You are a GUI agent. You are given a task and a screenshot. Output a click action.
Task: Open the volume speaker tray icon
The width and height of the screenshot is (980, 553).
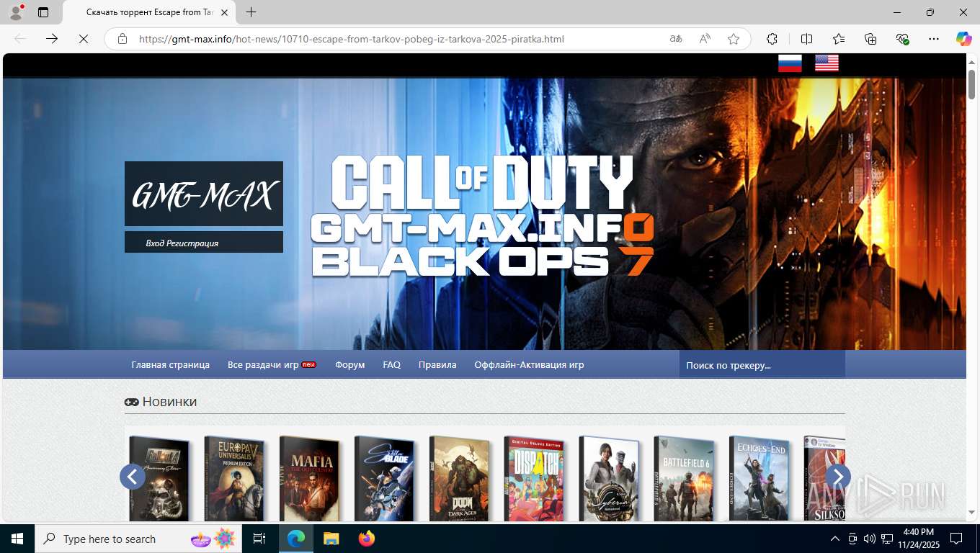tap(870, 539)
